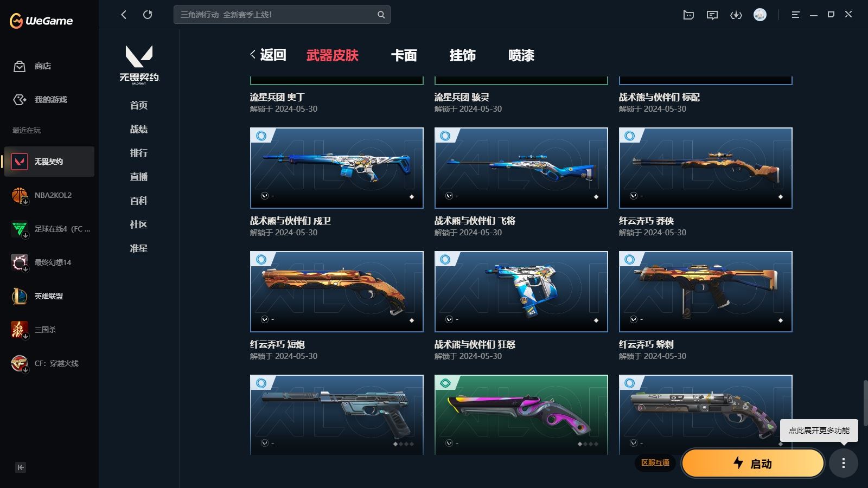Open 我的游戏 gamepad icon
Viewport: 868px width, 488px height.
20,100
